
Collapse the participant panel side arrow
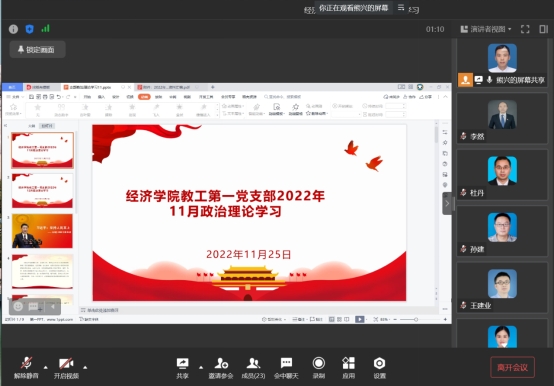click(447, 203)
